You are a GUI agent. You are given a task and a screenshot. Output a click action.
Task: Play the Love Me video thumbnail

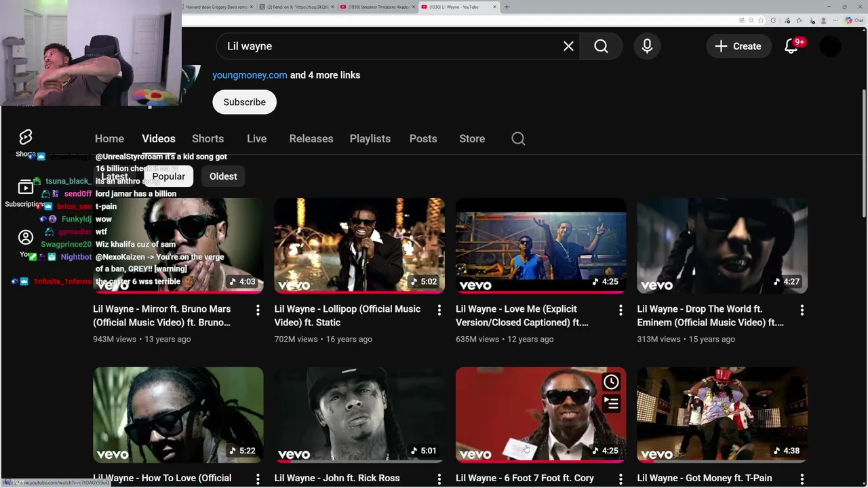[x=540, y=245]
